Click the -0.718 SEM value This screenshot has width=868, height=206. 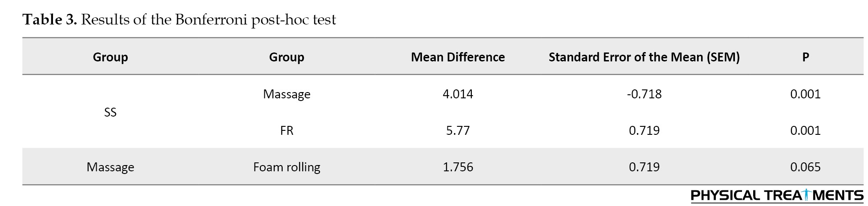tap(644, 94)
